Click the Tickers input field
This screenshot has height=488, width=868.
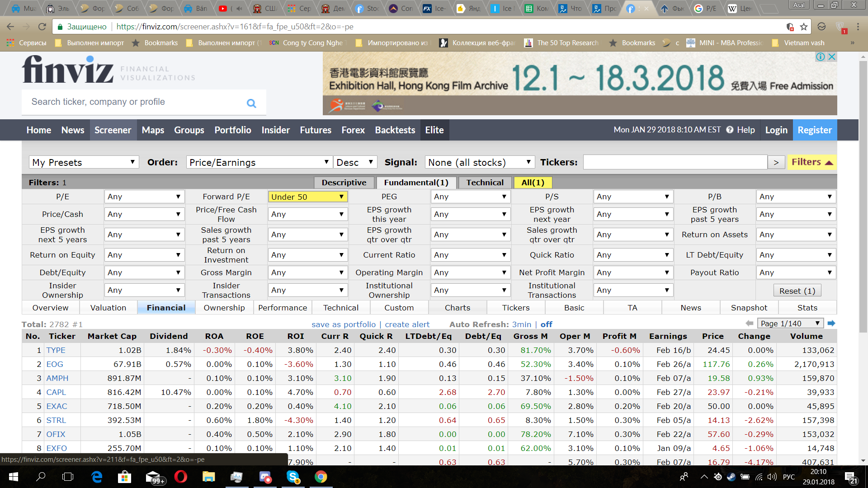675,162
